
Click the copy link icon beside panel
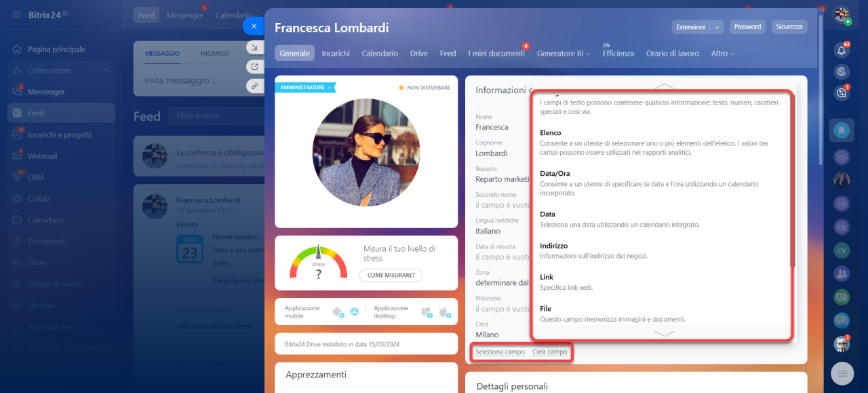pos(254,86)
